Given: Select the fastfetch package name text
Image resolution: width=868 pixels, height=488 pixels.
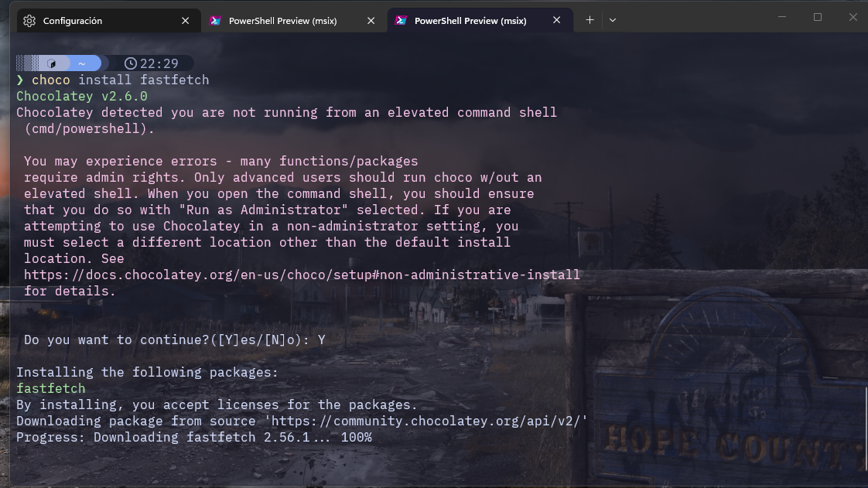Looking at the screenshot, I should 50,388.
